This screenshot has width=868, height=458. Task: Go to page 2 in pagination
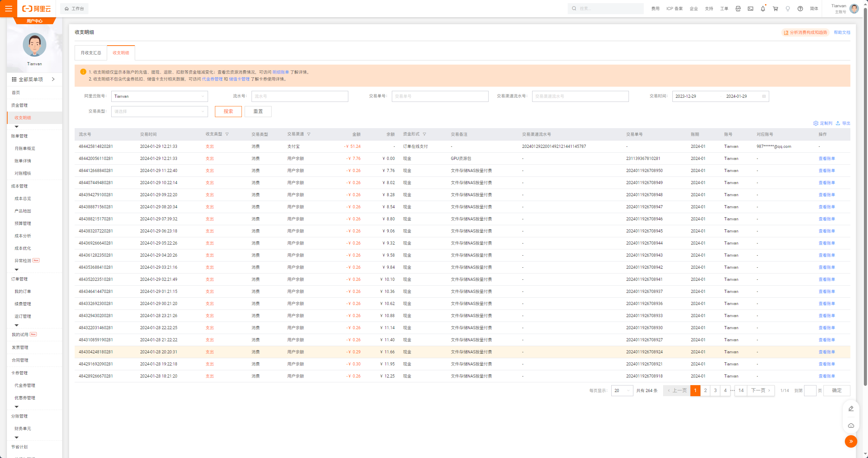(705, 391)
